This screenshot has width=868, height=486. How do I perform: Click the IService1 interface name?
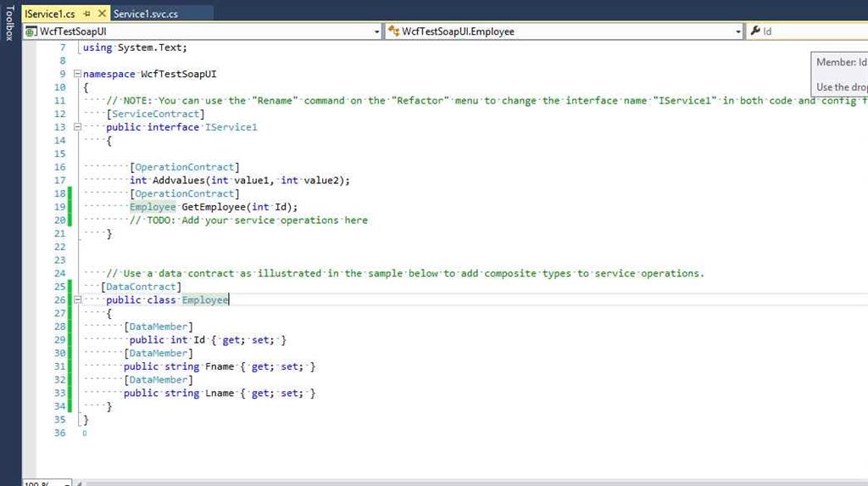(231, 127)
